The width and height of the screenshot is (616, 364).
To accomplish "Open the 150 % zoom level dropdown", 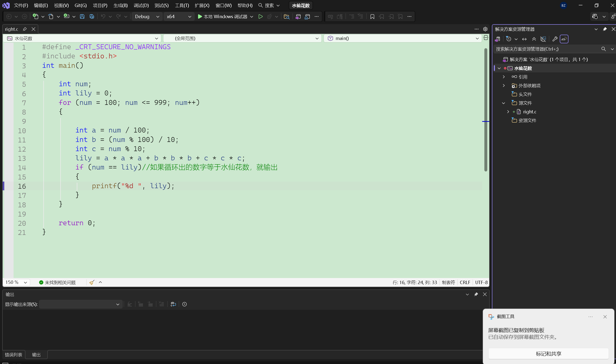I will tap(16, 282).
